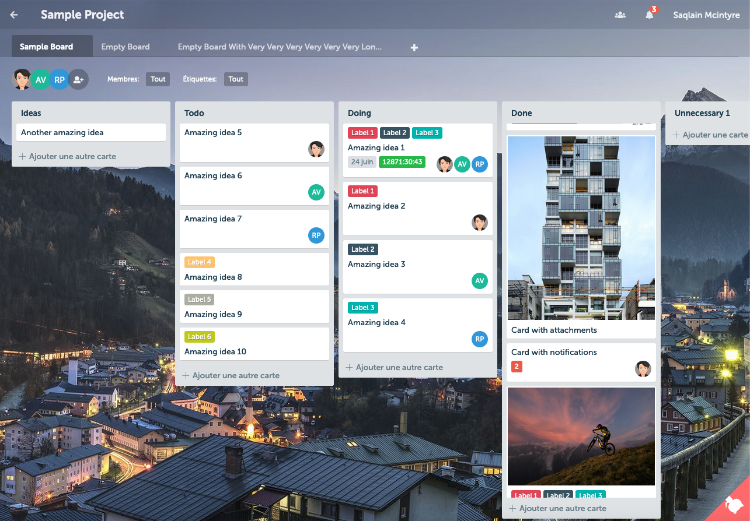Click red notification badge showing 2
This screenshot has height=521, width=750.
(x=517, y=366)
